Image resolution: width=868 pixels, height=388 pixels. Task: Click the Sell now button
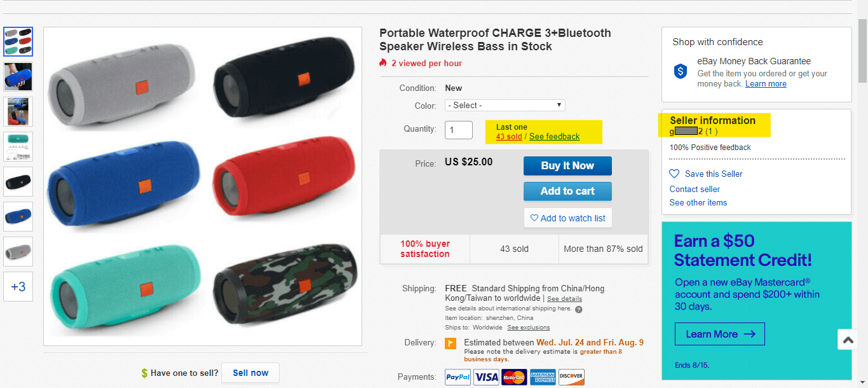tap(250, 373)
